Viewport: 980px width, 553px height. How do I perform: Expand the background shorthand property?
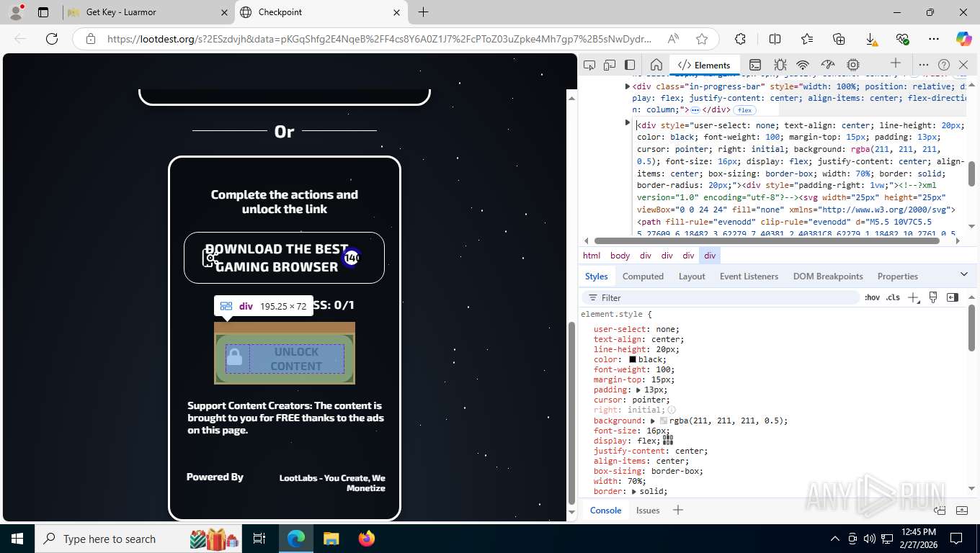(x=653, y=421)
